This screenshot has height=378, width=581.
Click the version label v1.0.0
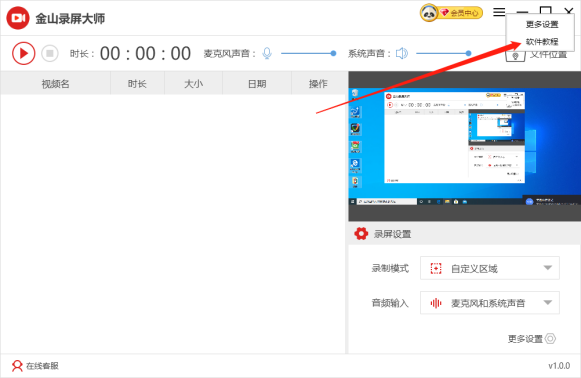[559, 366]
